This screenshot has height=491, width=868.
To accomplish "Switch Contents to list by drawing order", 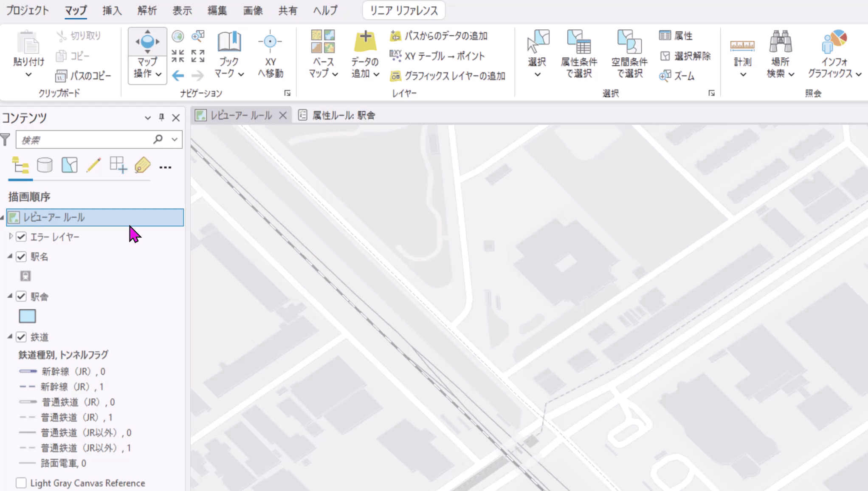I will click(x=20, y=166).
